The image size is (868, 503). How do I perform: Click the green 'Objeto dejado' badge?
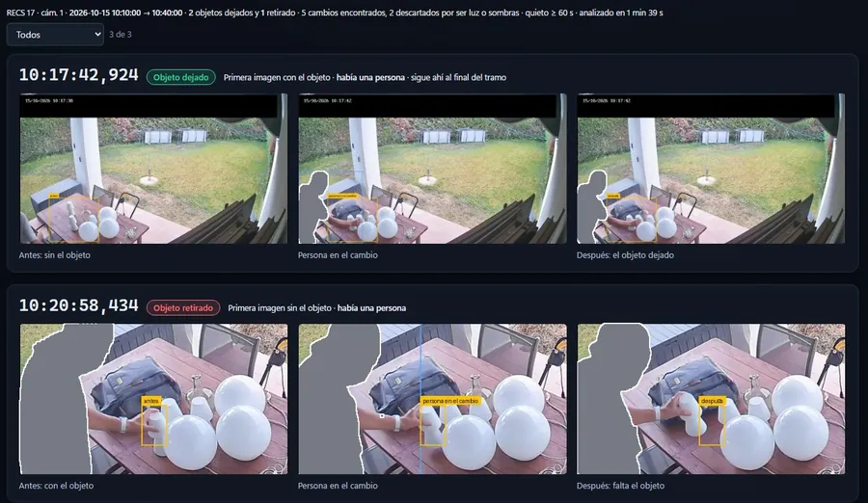pyautogui.click(x=181, y=77)
